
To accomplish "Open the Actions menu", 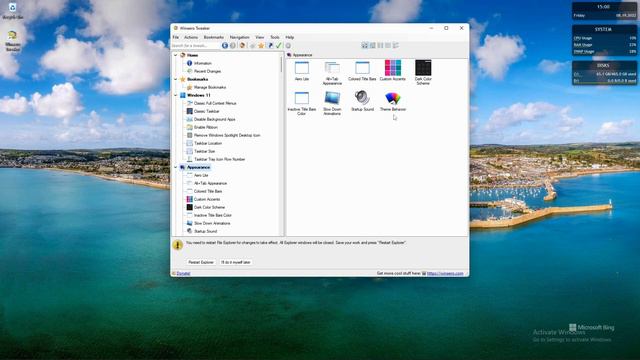I will pos(191,37).
